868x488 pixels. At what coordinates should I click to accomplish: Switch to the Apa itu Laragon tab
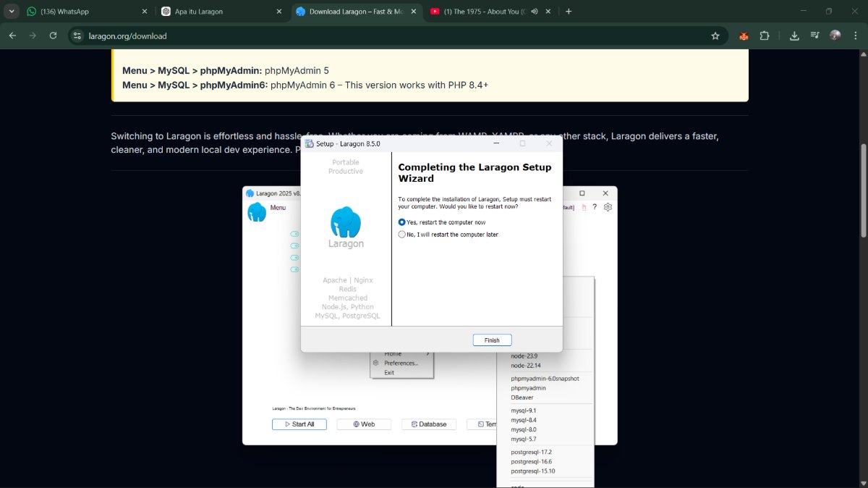click(221, 12)
